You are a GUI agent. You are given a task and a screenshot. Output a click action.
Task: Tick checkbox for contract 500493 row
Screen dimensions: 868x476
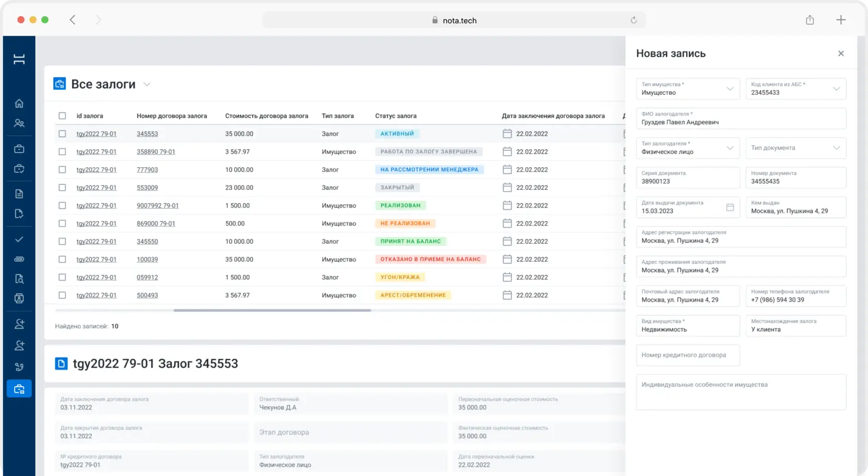[x=62, y=295]
